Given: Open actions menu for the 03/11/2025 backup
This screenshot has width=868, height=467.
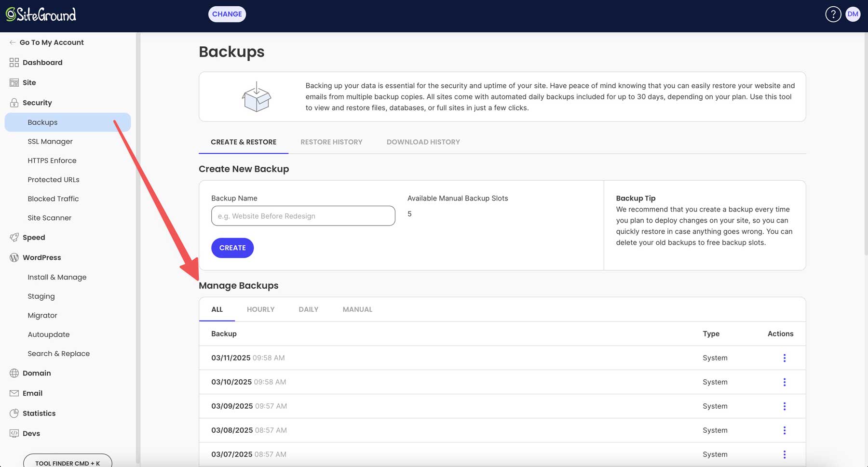Looking at the screenshot, I should [785, 358].
